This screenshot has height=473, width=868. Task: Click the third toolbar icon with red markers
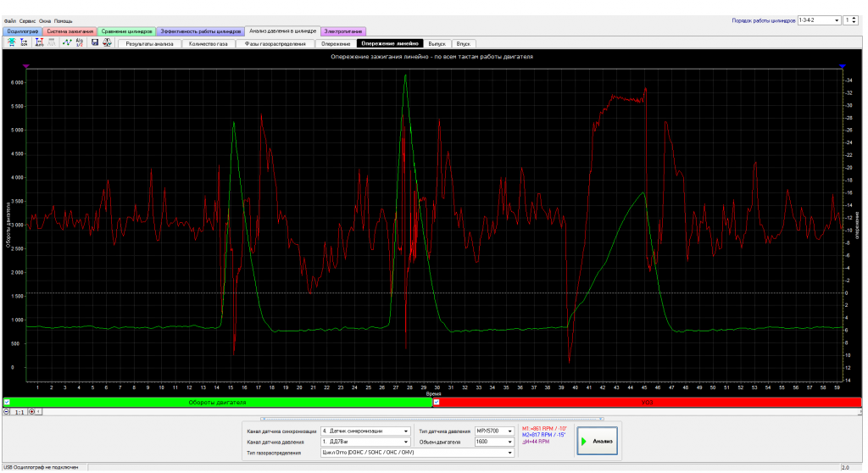point(39,42)
